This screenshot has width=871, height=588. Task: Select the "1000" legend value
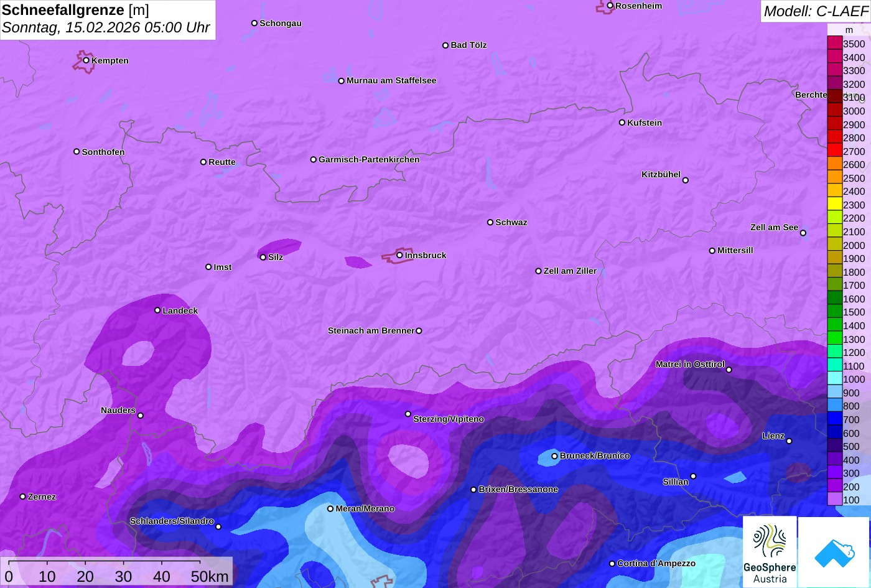[854, 380]
